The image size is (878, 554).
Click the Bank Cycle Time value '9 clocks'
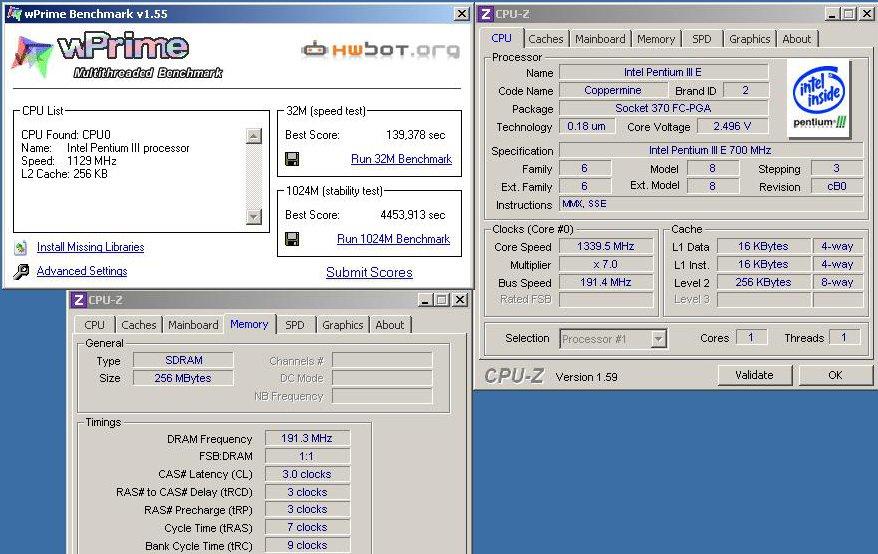(307, 545)
